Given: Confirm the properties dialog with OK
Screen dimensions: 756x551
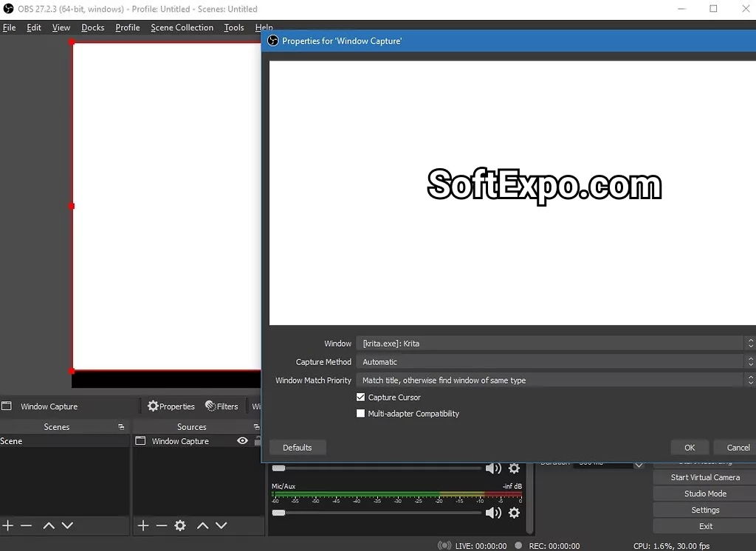Looking at the screenshot, I should (x=690, y=448).
